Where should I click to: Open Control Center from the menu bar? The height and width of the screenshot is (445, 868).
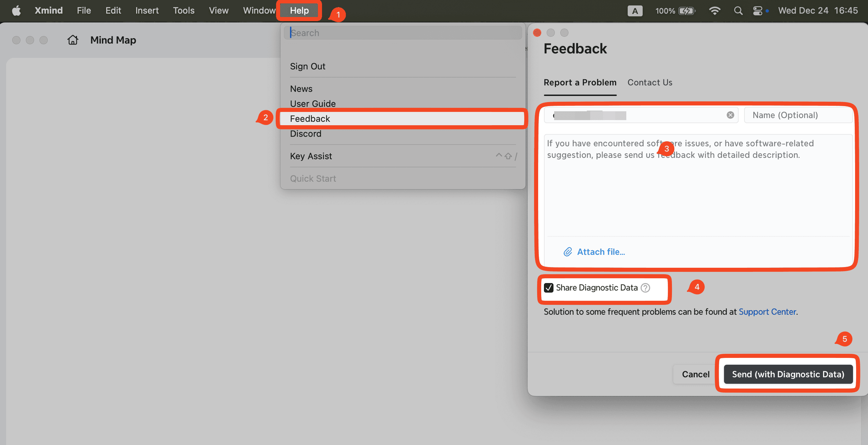[758, 11]
